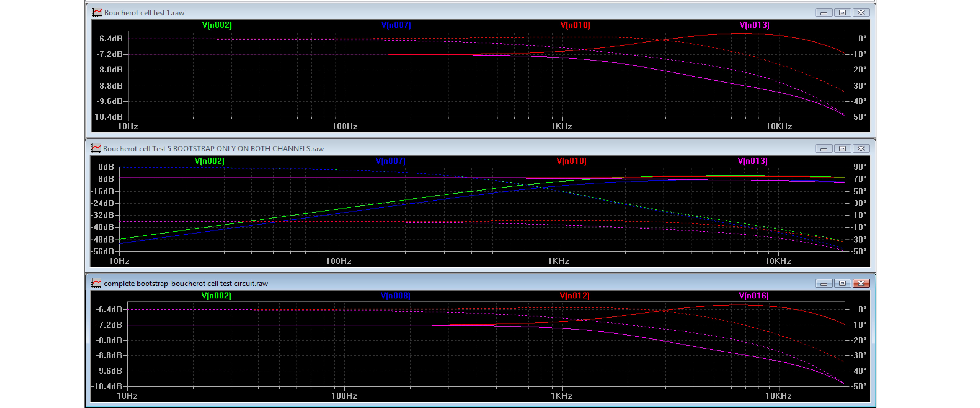The height and width of the screenshot is (408, 980).
Task: Click 10Hz frequency label in complete bootstrap plot
Action: click(x=127, y=396)
